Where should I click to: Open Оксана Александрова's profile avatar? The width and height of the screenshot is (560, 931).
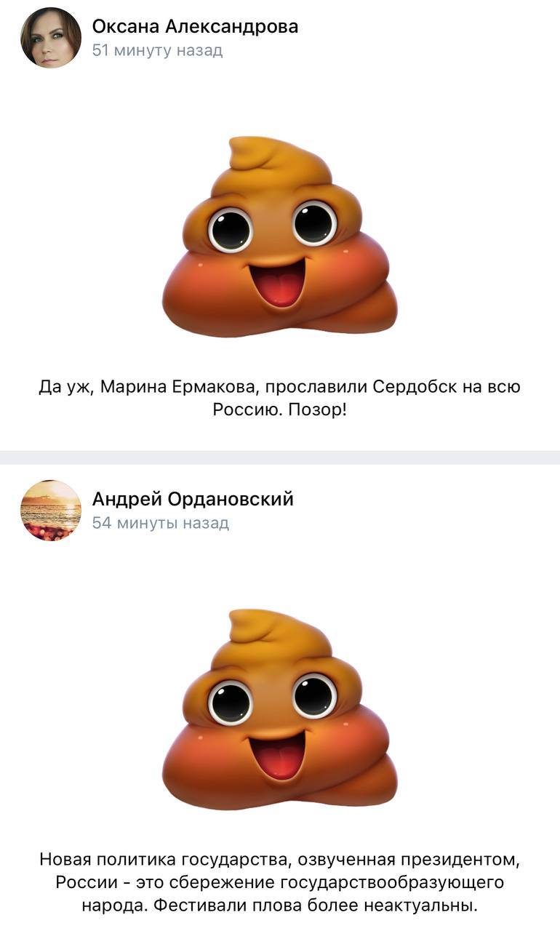51,38
